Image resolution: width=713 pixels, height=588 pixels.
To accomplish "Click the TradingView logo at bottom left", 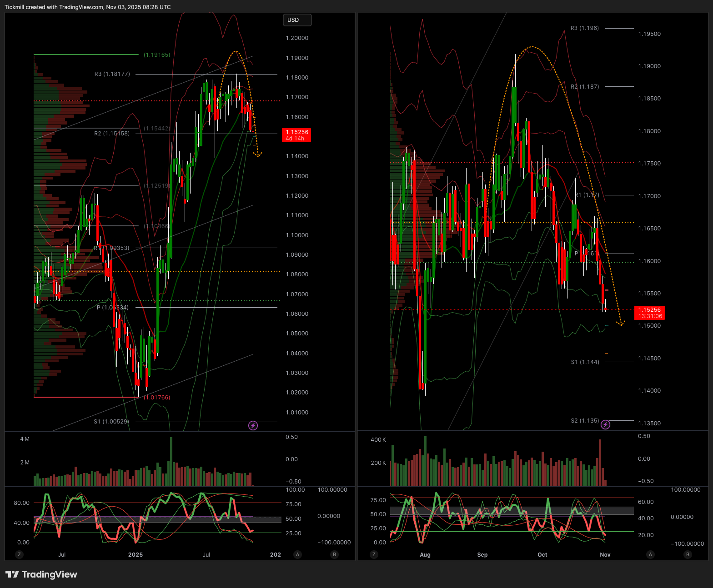I will pos(41,574).
